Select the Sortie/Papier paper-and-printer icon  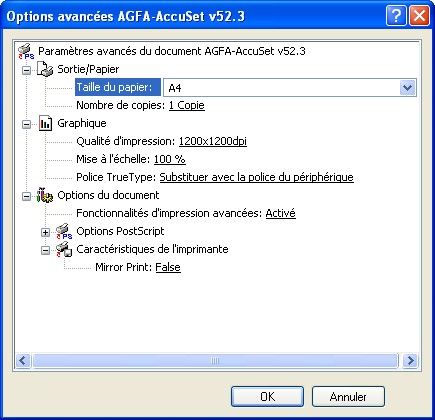click(45, 69)
